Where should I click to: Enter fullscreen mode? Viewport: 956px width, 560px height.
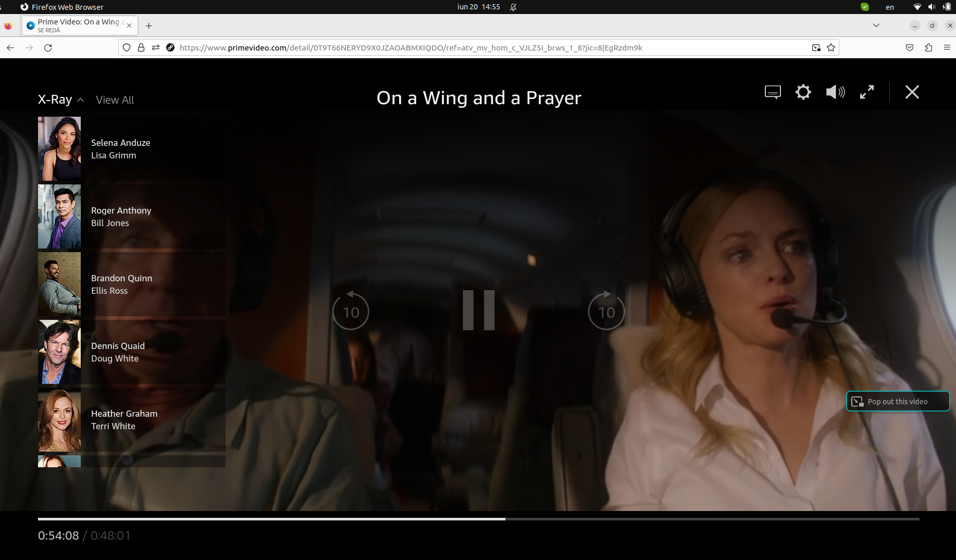(867, 92)
